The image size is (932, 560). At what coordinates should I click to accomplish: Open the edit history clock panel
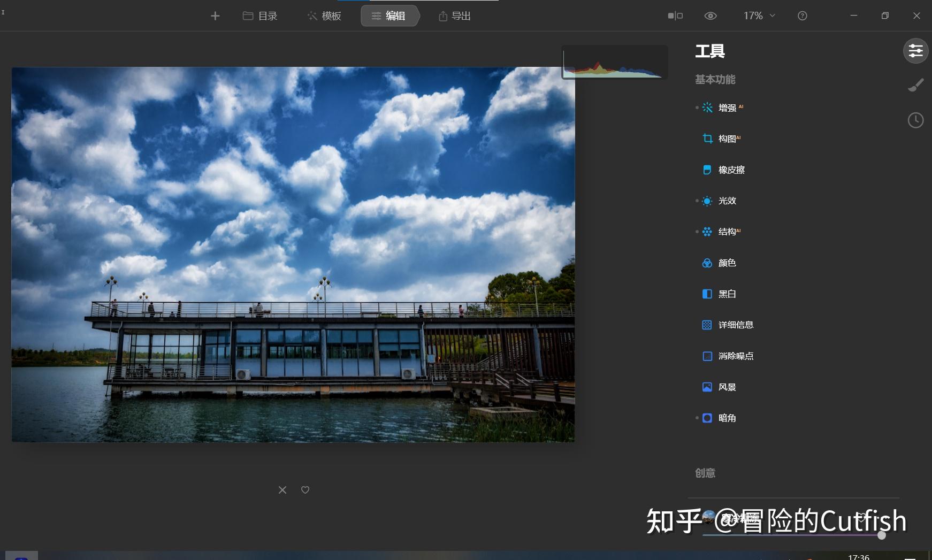point(915,120)
